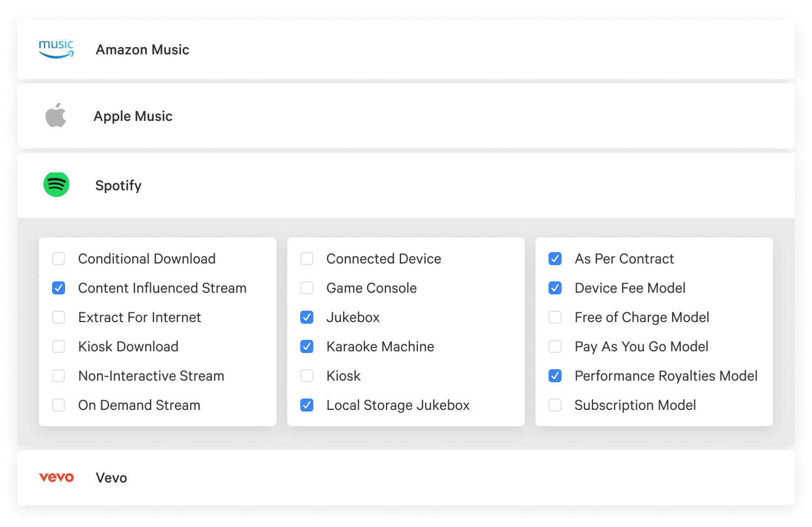Click the Amazon Music logo icon

tap(56, 49)
